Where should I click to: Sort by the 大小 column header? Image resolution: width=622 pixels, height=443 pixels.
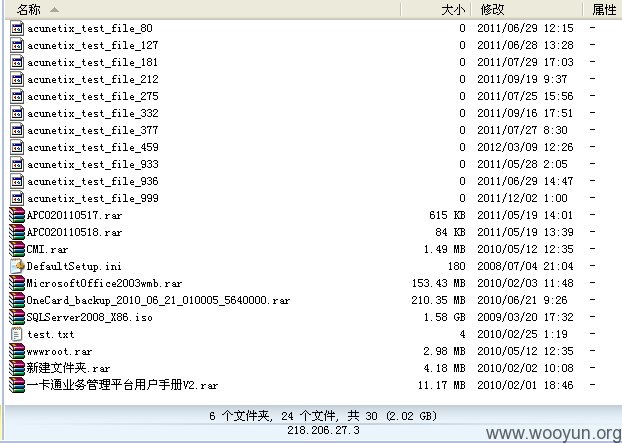[x=453, y=10]
